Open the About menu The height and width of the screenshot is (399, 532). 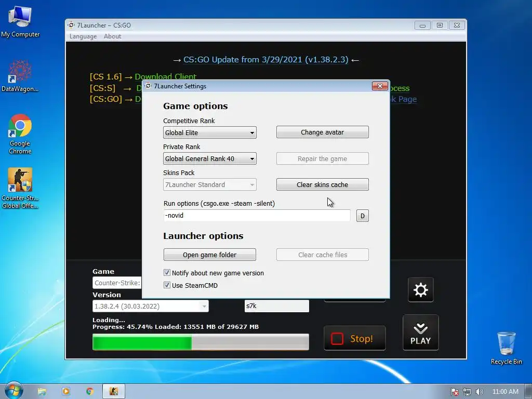[x=112, y=36]
